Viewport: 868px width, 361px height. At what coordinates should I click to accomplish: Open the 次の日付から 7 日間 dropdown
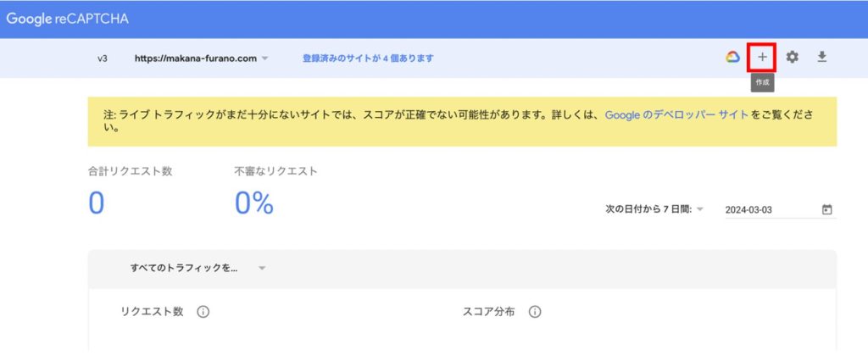(700, 209)
